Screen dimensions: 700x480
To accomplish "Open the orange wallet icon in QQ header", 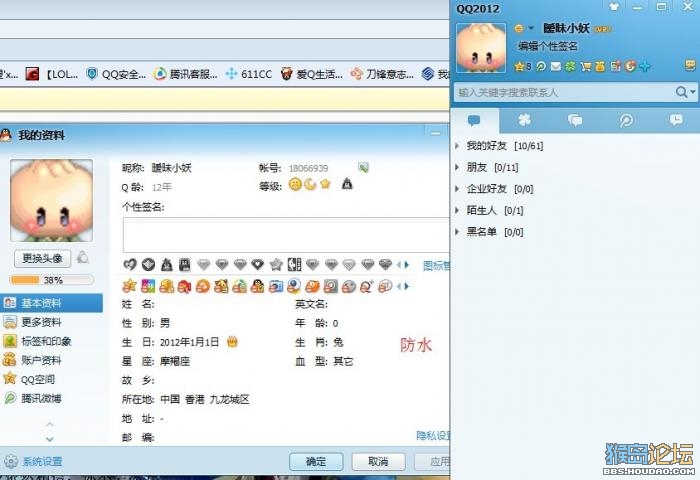I will (600, 67).
